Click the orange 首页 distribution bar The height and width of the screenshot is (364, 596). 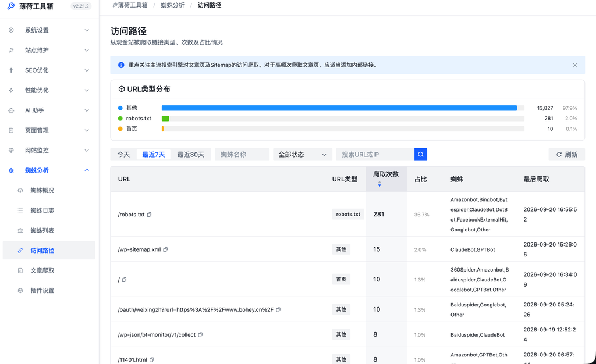163,129
